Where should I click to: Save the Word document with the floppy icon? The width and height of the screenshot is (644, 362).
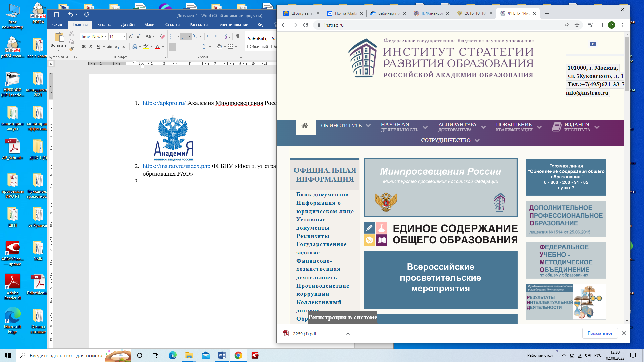point(56,15)
